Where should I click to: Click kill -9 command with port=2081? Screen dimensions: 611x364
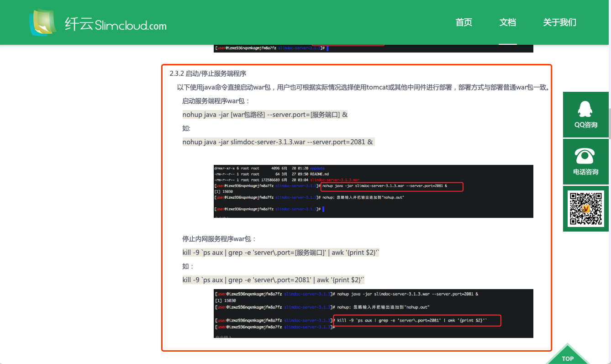tap(273, 280)
